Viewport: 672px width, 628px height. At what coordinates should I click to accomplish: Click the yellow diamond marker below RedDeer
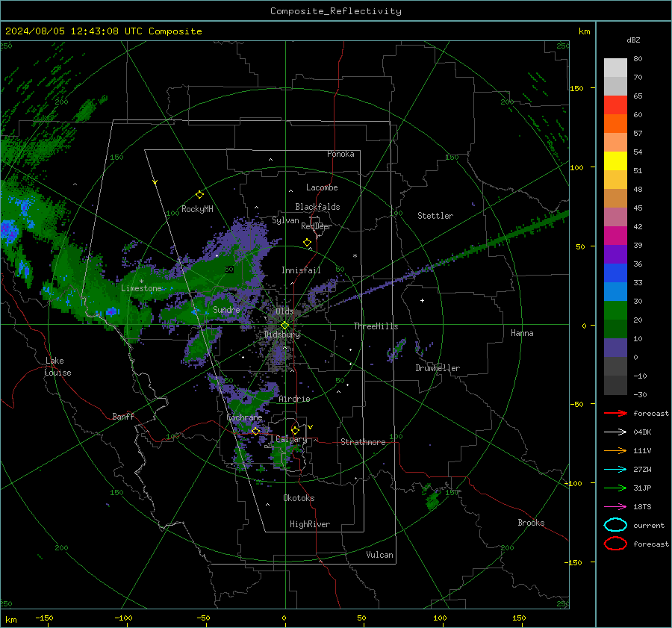[x=307, y=243]
